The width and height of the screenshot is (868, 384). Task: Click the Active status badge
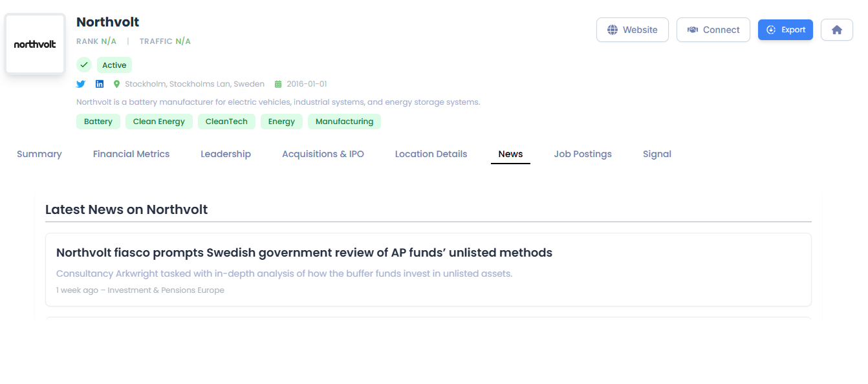[x=114, y=65]
